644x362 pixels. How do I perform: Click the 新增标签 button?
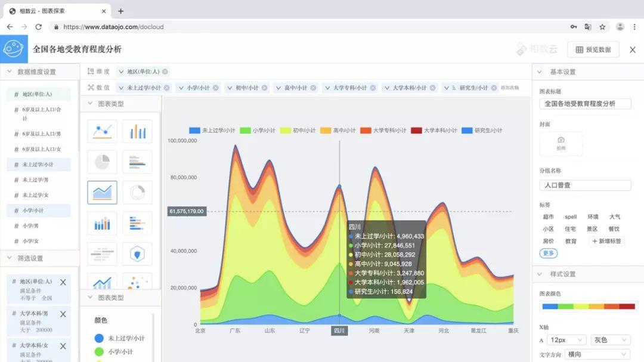coord(606,241)
